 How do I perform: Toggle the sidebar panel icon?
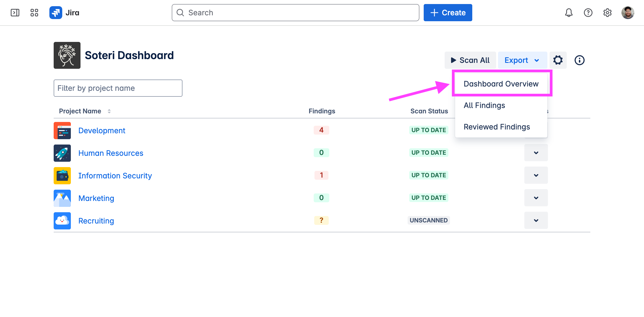click(x=15, y=13)
